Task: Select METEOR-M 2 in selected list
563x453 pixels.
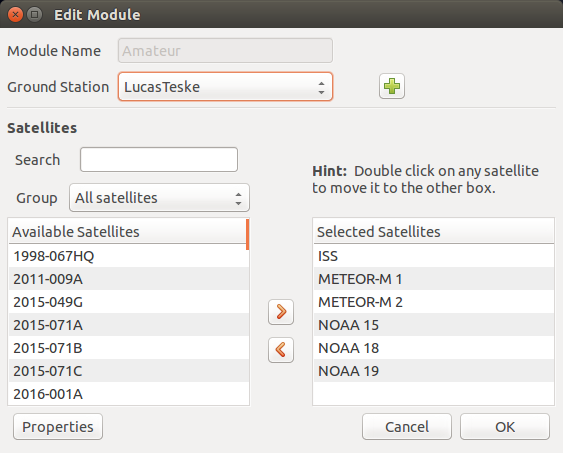Action: 434,302
